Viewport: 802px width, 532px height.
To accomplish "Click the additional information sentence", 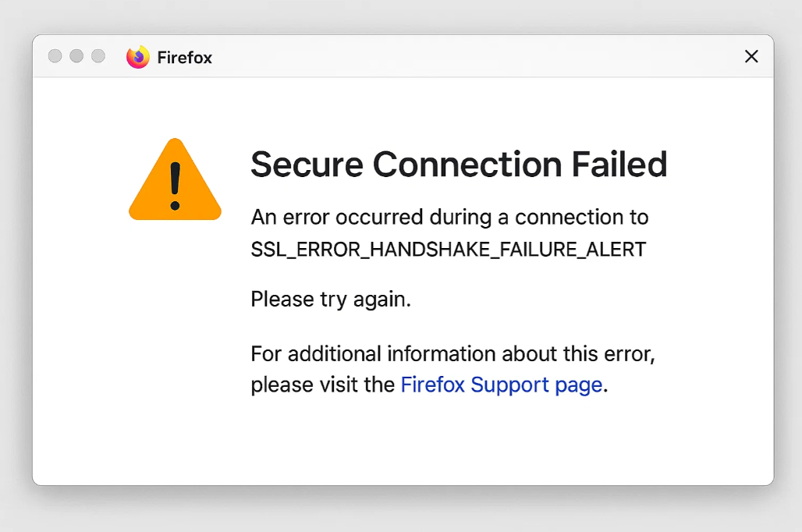I will (452, 353).
